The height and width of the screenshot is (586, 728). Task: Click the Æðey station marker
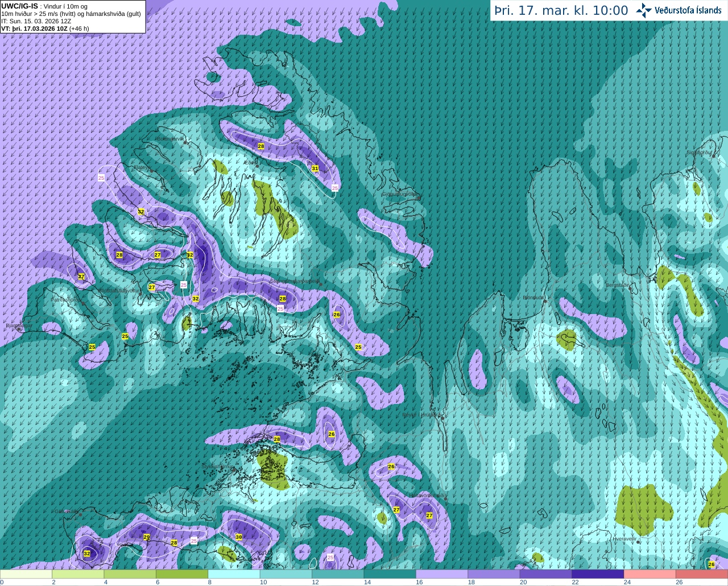257,167
